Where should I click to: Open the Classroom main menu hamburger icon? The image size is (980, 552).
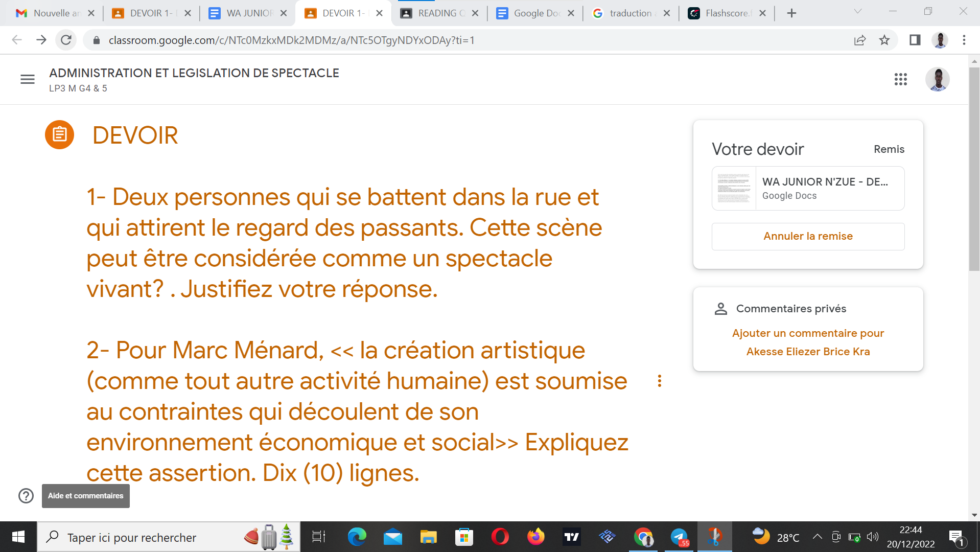tap(28, 79)
